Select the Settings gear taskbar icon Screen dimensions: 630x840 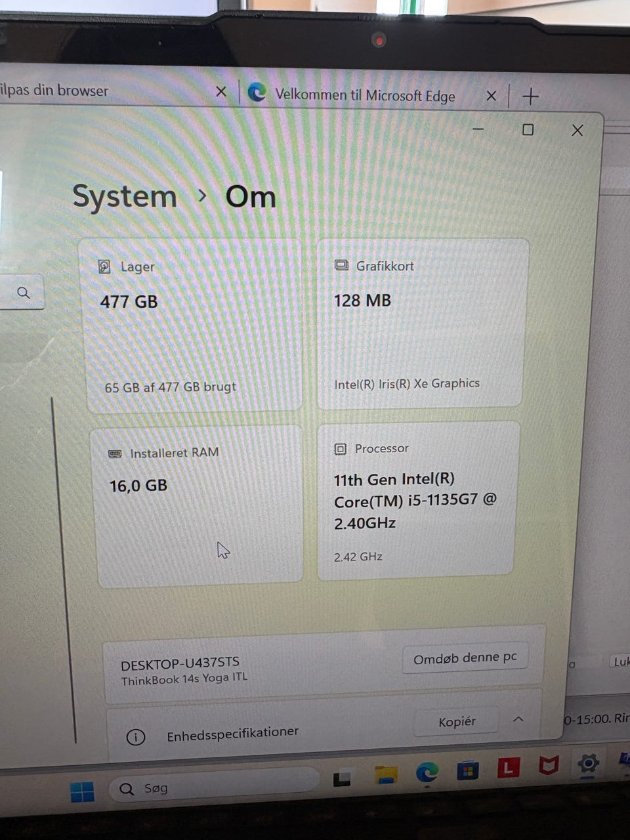pyautogui.click(x=588, y=763)
